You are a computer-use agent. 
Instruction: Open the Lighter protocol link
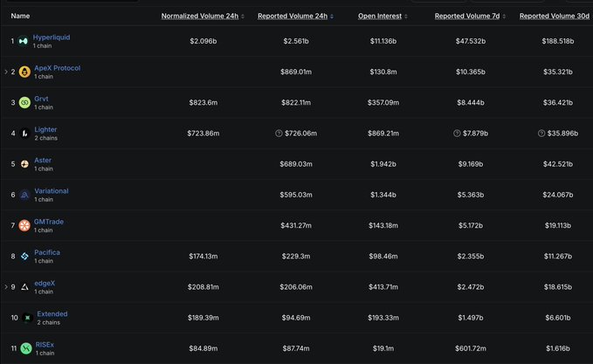tap(45, 129)
